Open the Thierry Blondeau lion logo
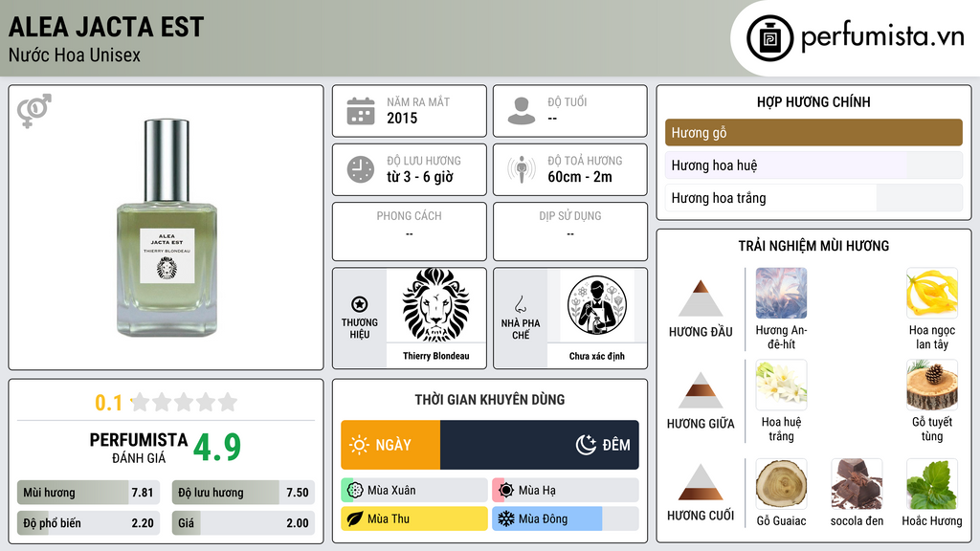Image resolution: width=980 pixels, height=551 pixels. [435, 305]
